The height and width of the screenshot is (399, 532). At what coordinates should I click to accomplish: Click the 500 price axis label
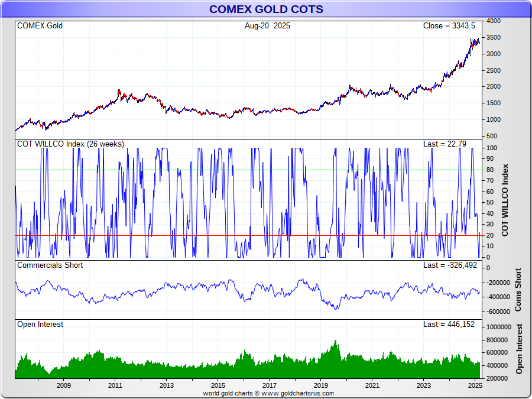[492, 136]
